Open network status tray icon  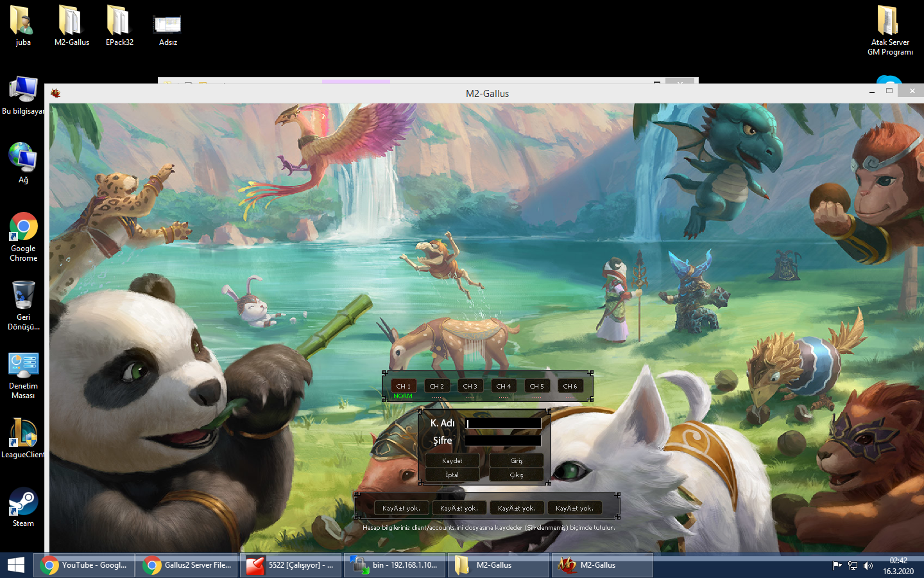coord(853,566)
